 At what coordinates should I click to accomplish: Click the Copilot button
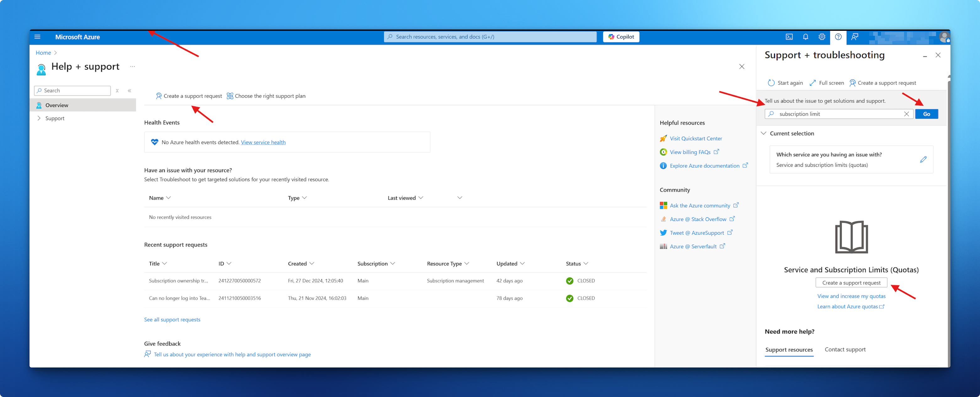621,37
